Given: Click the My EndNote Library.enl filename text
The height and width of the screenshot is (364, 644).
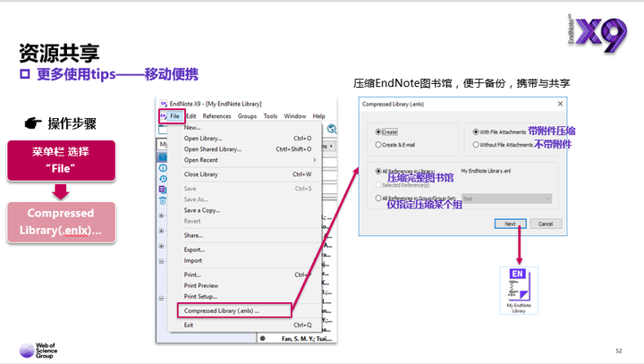Looking at the screenshot, I should click(x=486, y=171).
